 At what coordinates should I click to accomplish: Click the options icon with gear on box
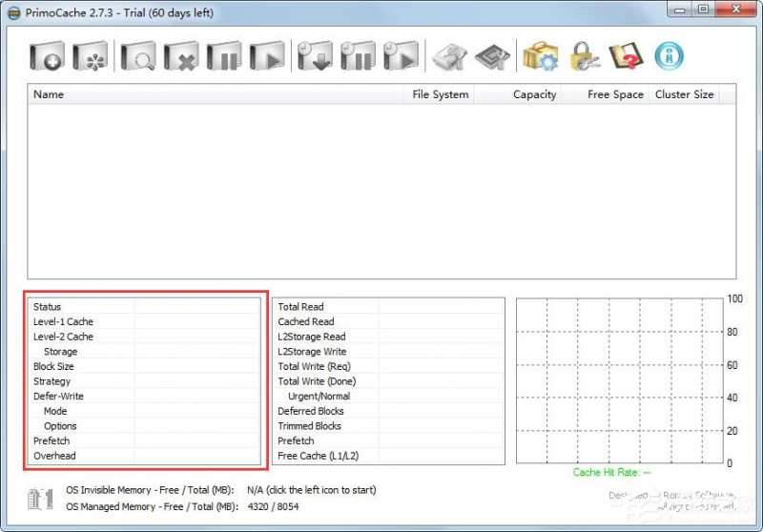[x=540, y=55]
